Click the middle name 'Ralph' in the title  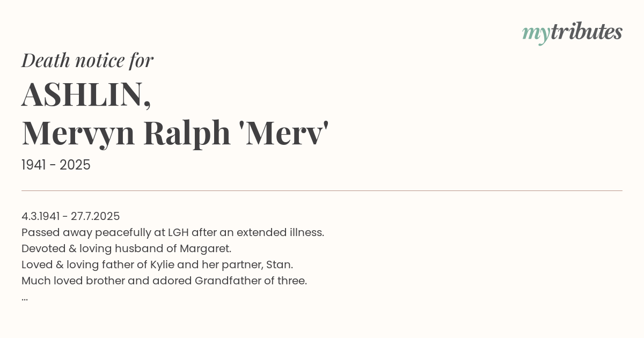[x=187, y=133]
